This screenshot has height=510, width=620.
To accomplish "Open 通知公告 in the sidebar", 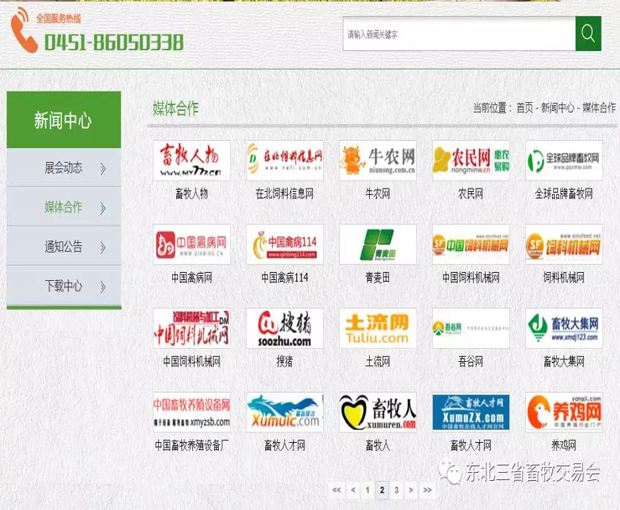I will (x=64, y=246).
